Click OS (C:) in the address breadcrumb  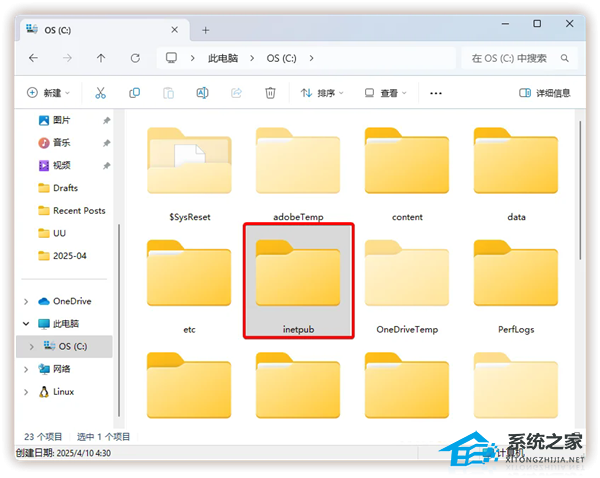point(282,58)
